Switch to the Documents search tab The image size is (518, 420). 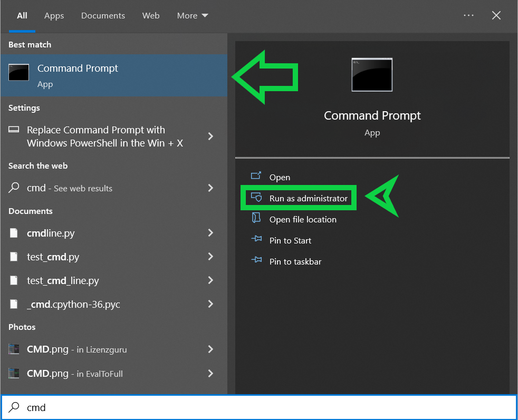pyautogui.click(x=103, y=15)
